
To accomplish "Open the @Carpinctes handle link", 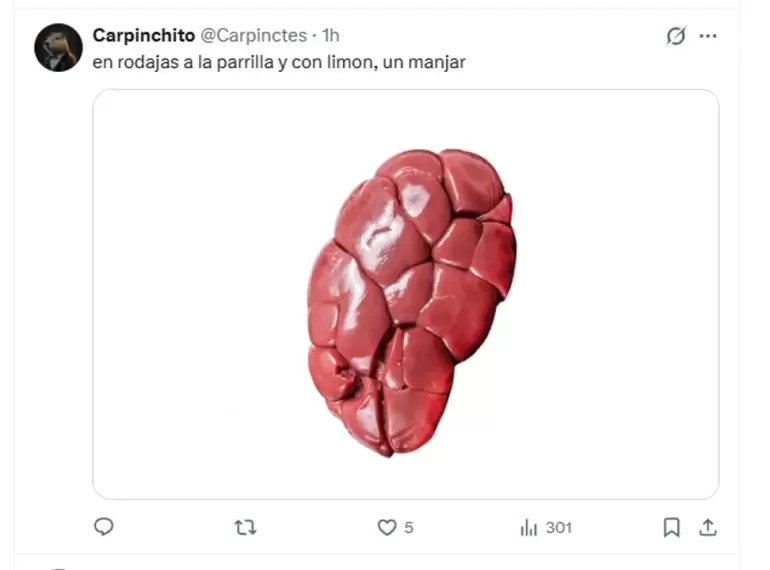I will (253, 35).
